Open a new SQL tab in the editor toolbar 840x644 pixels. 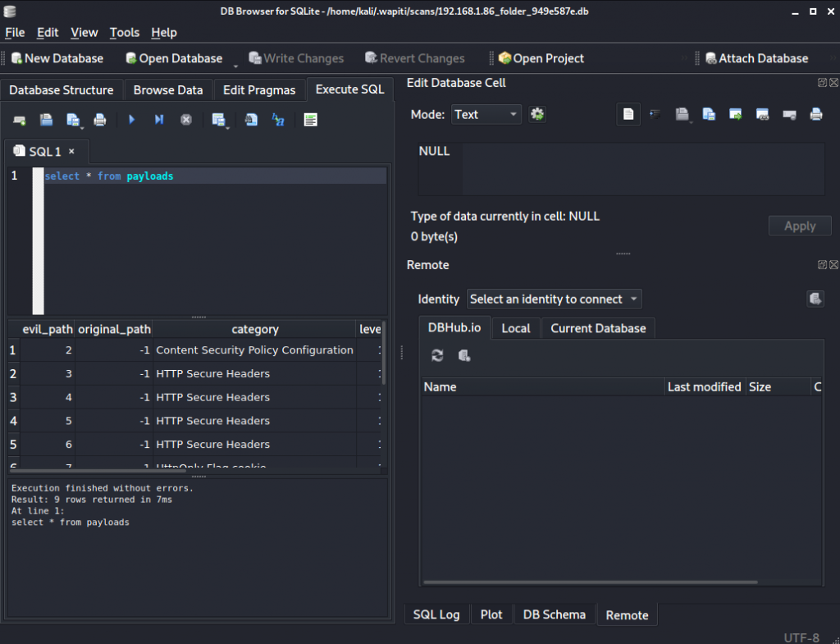[20, 120]
